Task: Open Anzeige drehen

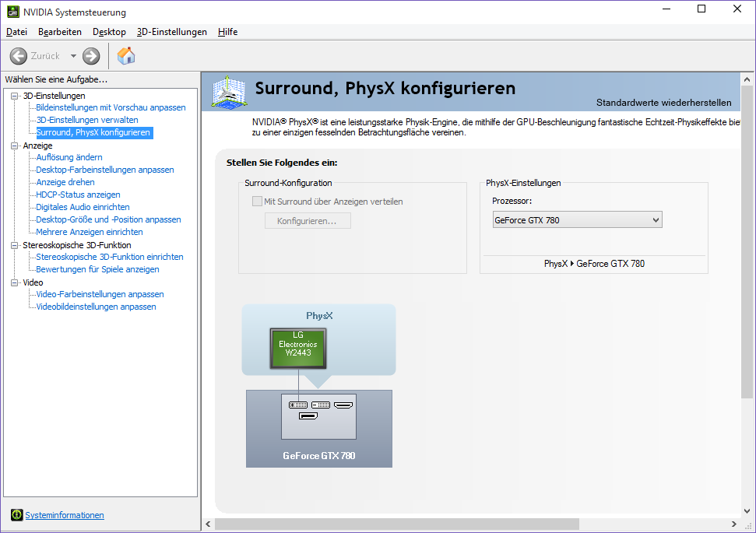Action: pos(65,182)
